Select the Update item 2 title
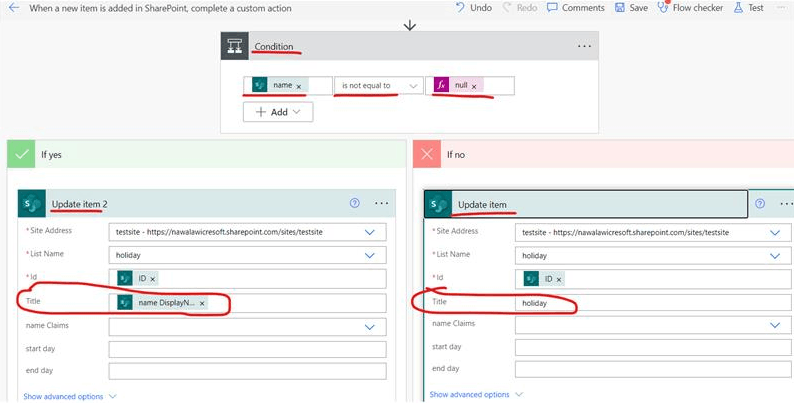The image size is (794, 403). 80,204
